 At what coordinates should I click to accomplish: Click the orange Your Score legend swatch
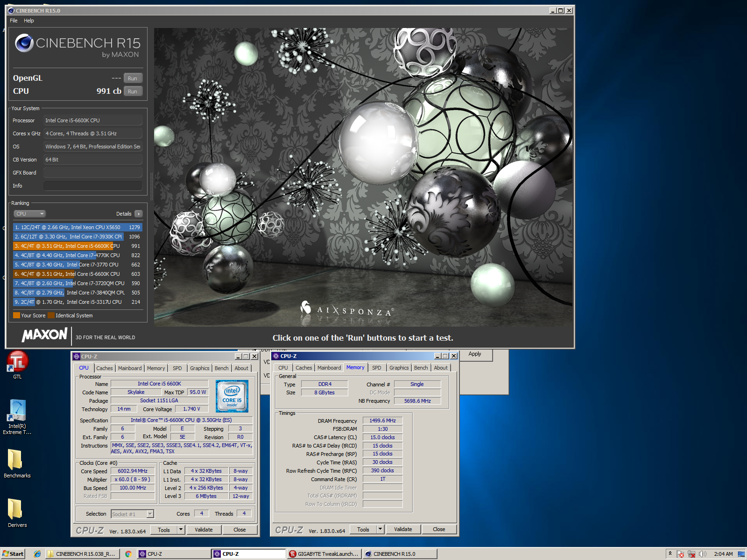pos(16,315)
